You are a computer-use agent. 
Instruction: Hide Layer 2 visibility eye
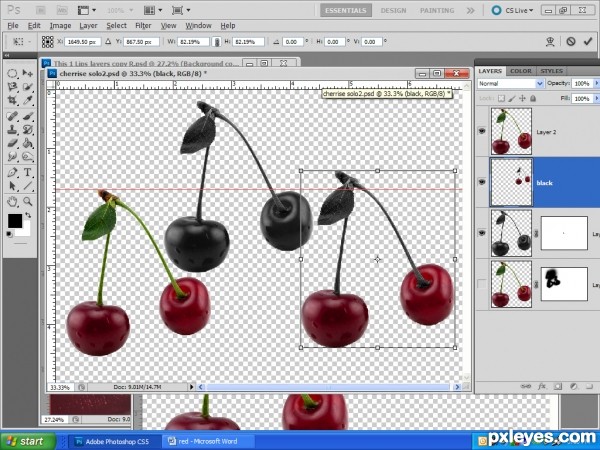pyautogui.click(x=482, y=131)
